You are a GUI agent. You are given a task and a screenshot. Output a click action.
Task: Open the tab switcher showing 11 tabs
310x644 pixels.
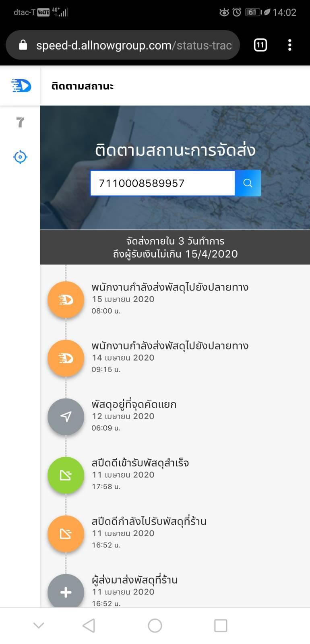tap(260, 45)
